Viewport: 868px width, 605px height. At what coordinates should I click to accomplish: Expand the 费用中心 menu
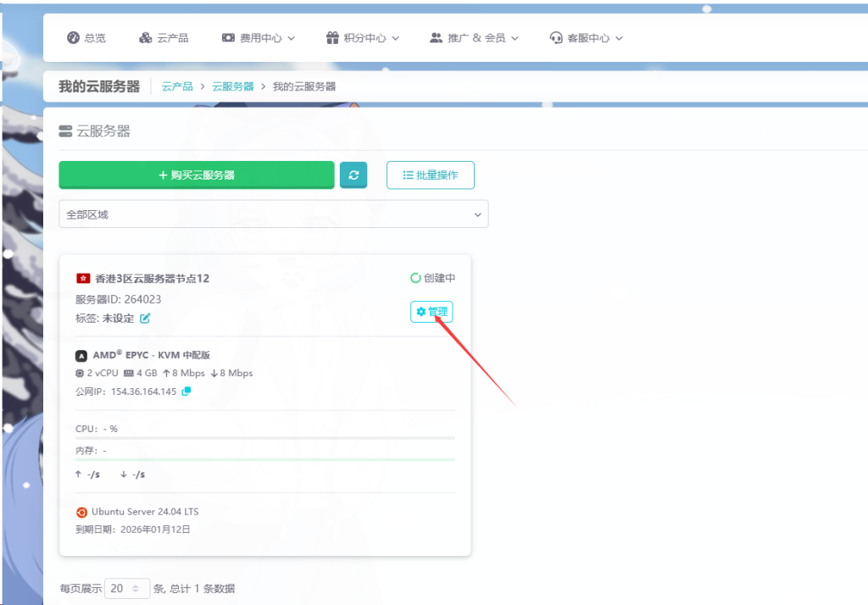pos(259,38)
